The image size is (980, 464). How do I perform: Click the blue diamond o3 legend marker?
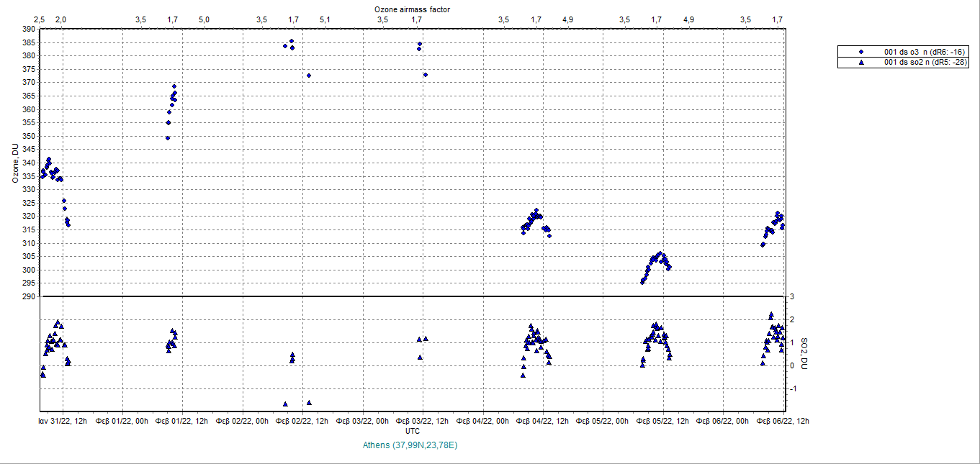860,53
